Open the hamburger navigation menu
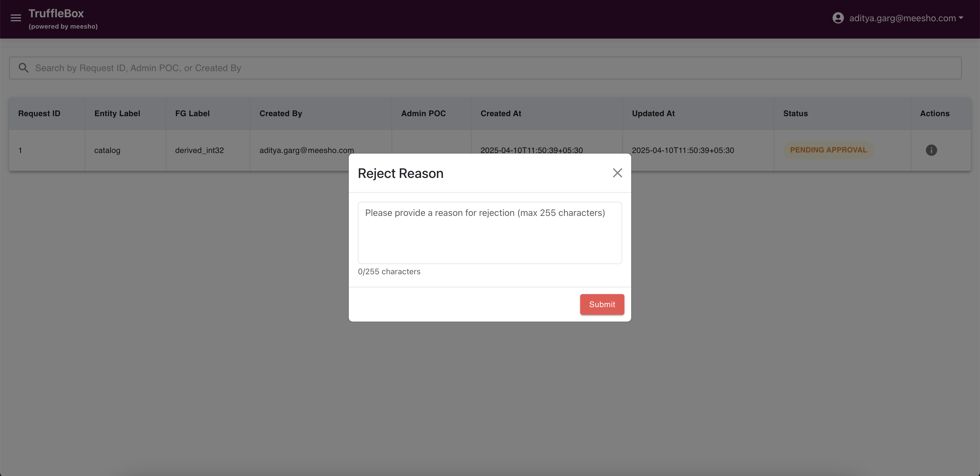 coord(16,18)
